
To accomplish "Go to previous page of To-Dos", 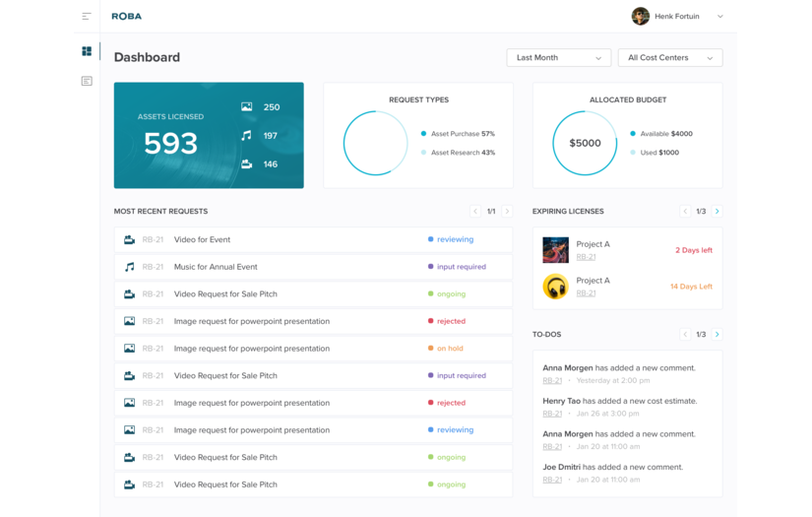I will 685,335.
